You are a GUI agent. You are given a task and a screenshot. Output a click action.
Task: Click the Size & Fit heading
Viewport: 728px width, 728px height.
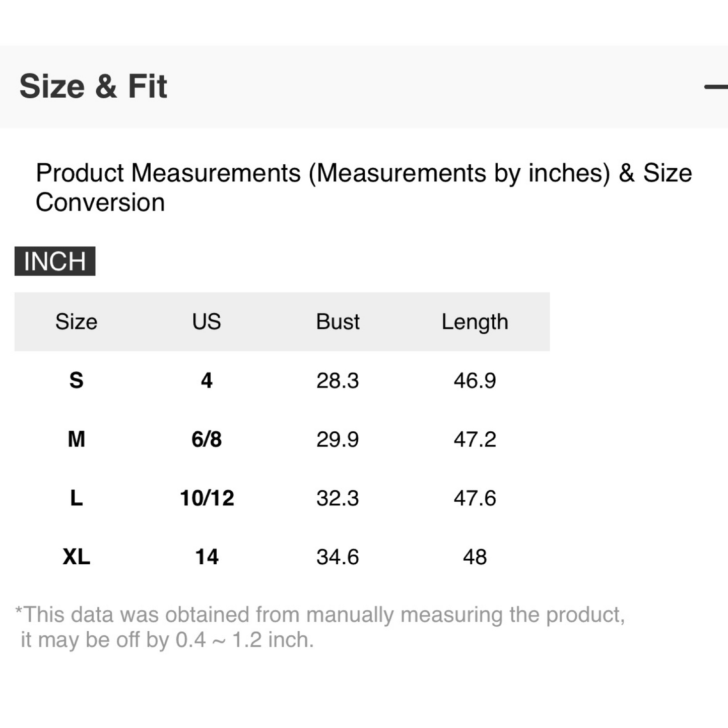tap(93, 86)
